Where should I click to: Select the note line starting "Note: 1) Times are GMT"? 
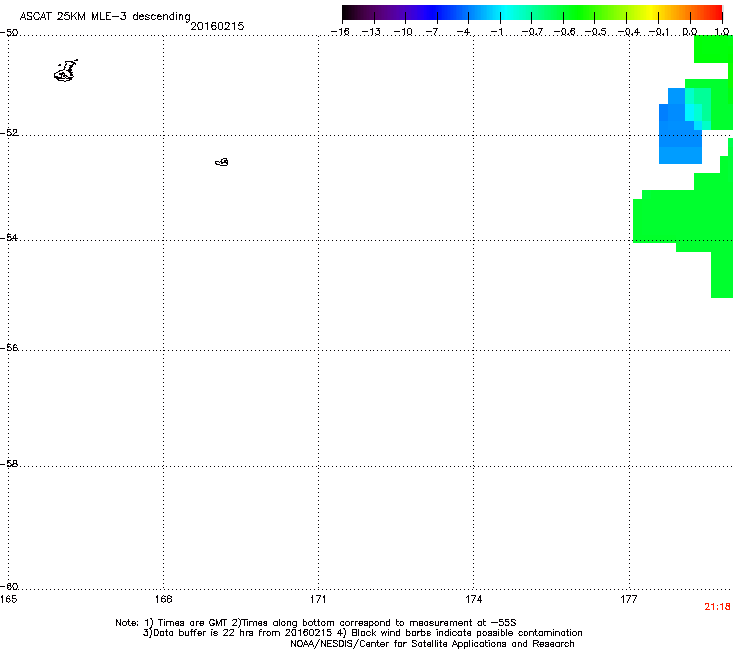(316, 623)
